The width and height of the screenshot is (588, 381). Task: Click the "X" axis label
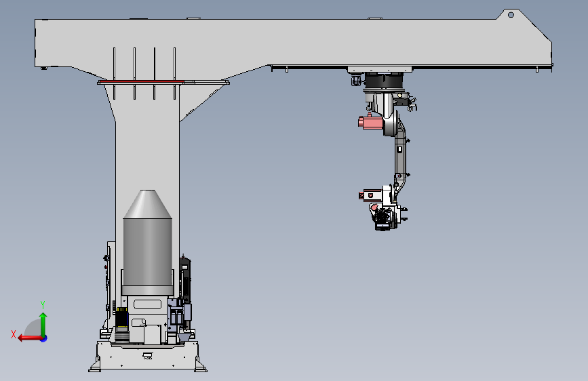pyautogui.click(x=14, y=334)
